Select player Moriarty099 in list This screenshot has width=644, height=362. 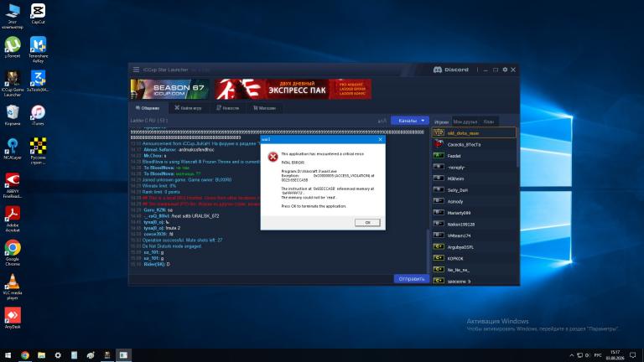474,213
